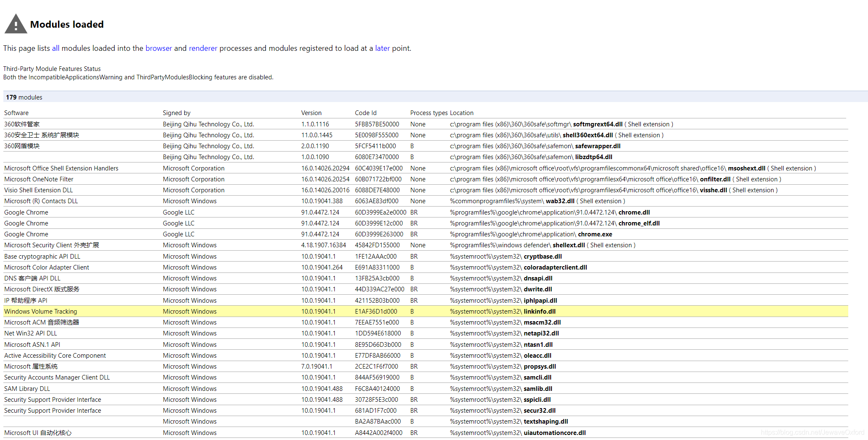Viewport: 868px width, 440px height.
Task: Select the oleacc.dll file name
Action: pos(538,356)
